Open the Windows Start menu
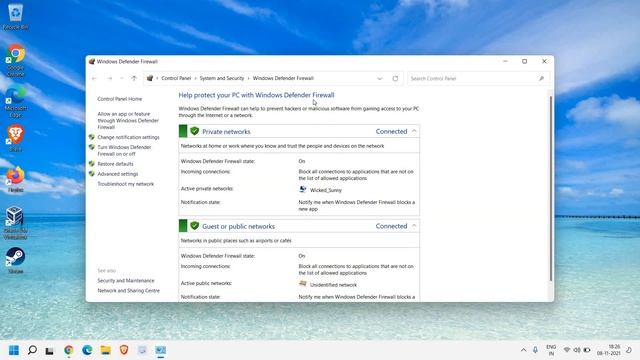Screen dimensions: 640x360 coord(14,350)
